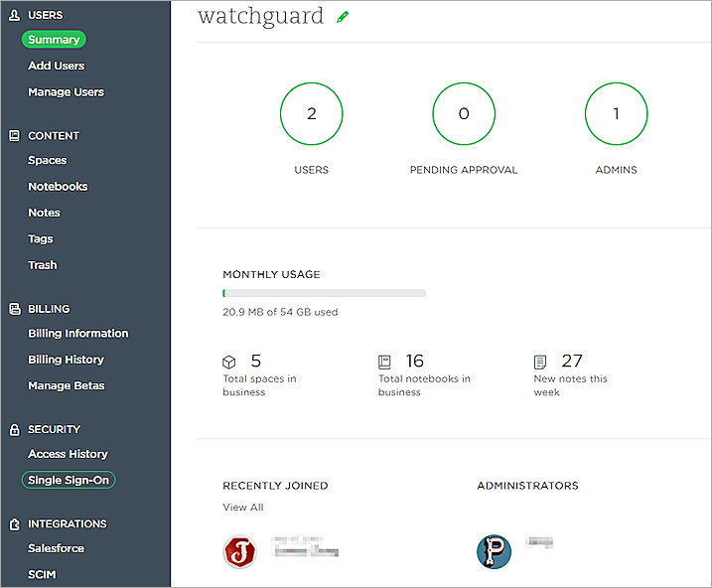Click the Integrations puzzle icon
This screenshot has width=712, height=588.
pyautogui.click(x=15, y=524)
